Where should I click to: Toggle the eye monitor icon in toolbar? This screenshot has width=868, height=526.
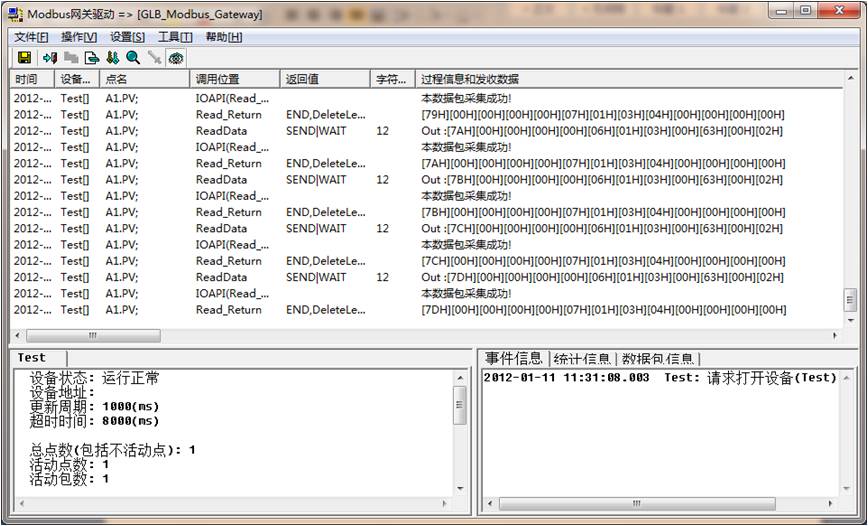click(176, 58)
